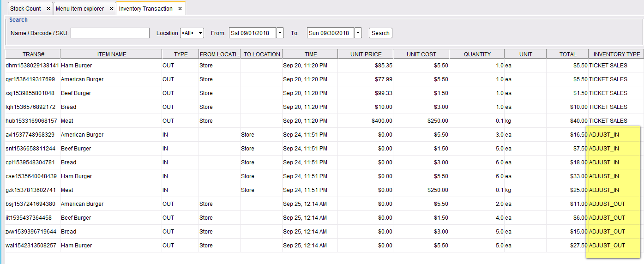Open the Menu Item explorer tab
The image size is (644, 264).
coord(80,9)
